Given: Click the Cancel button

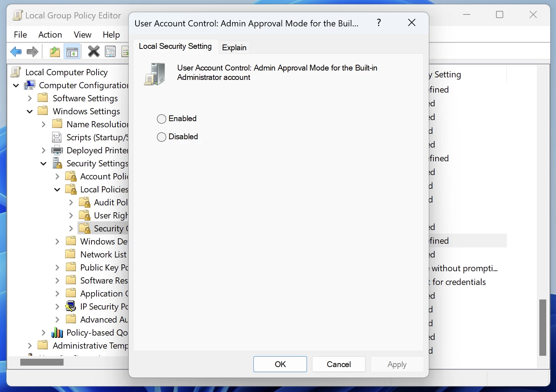Looking at the screenshot, I should [x=338, y=364].
